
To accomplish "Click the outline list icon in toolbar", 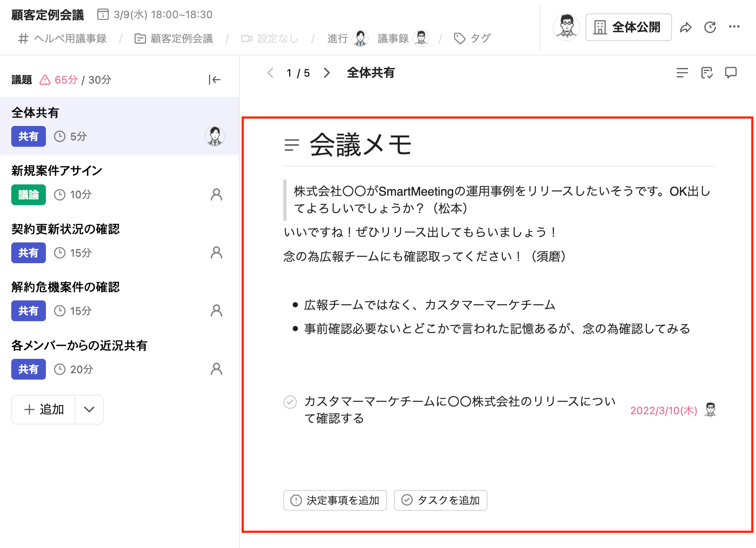I will [x=682, y=73].
